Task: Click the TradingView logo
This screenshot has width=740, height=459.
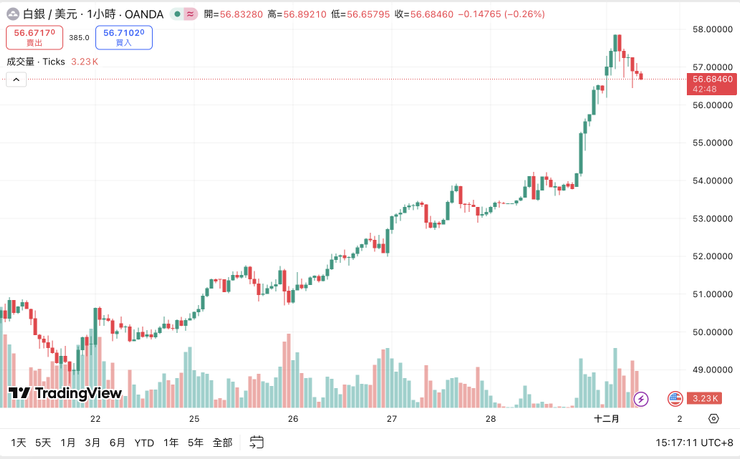Action: (64, 393)
